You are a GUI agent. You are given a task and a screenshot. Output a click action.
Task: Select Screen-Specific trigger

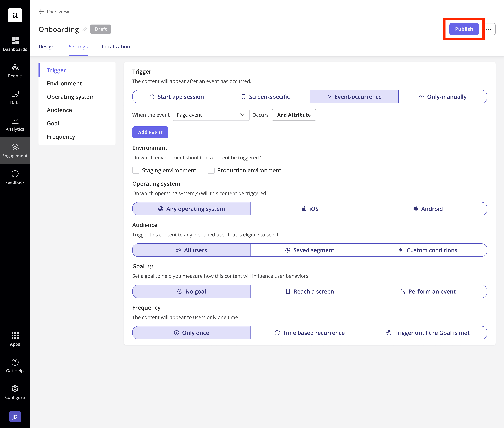tap(265, 97)
